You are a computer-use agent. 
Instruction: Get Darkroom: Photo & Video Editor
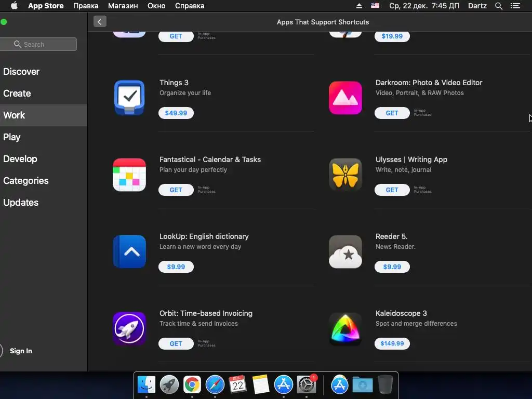point(392,113)
